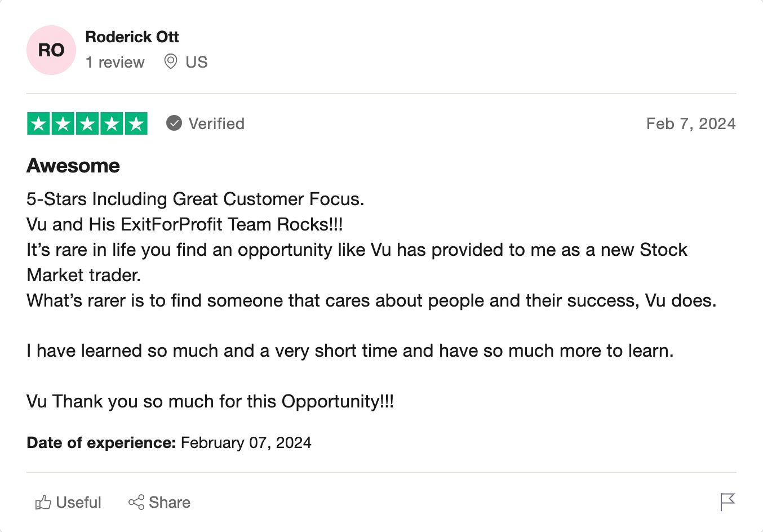
Task: Click the "Verified" label text
Action: click(x=216, y=123)
